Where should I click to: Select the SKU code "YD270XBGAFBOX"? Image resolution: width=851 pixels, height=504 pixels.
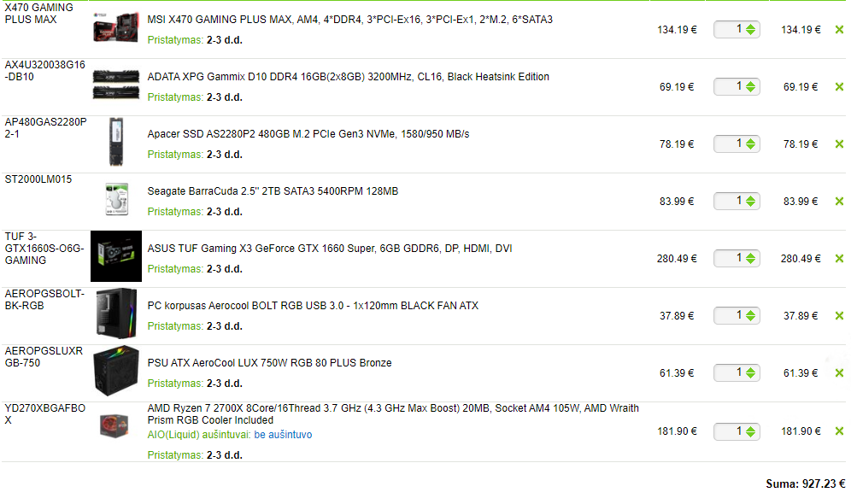coord(45,414)
